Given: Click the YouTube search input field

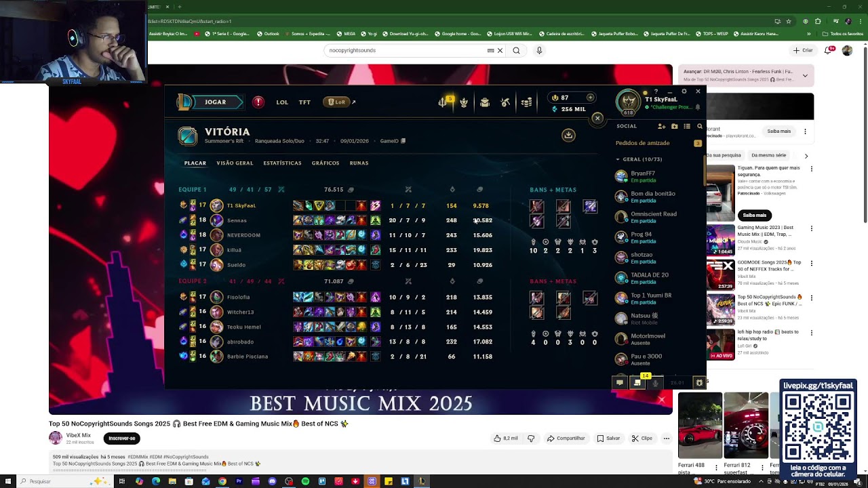Looking at the screenshot, I should click(406, 50).
